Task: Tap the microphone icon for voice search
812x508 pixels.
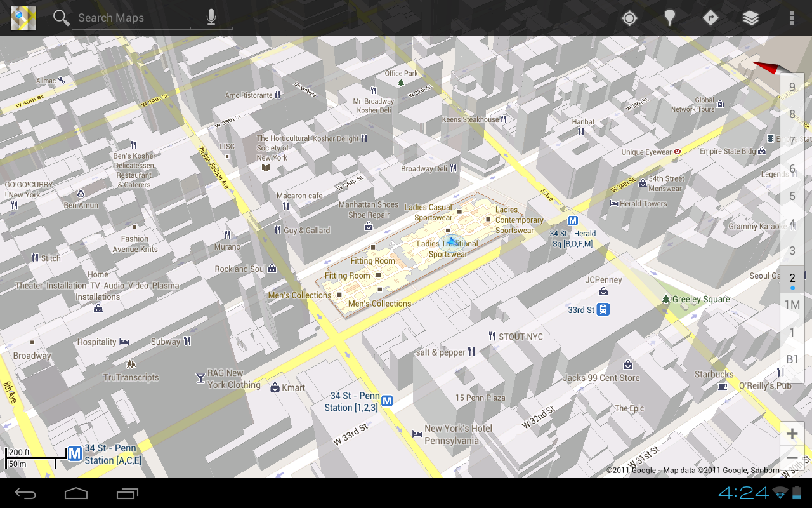Action: click(x=212, y=17)
